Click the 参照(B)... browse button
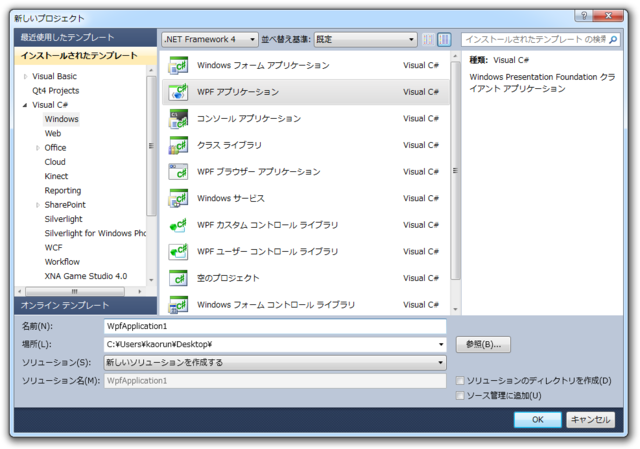This screenshot has width=640, height=449. (x=483, y=345)
